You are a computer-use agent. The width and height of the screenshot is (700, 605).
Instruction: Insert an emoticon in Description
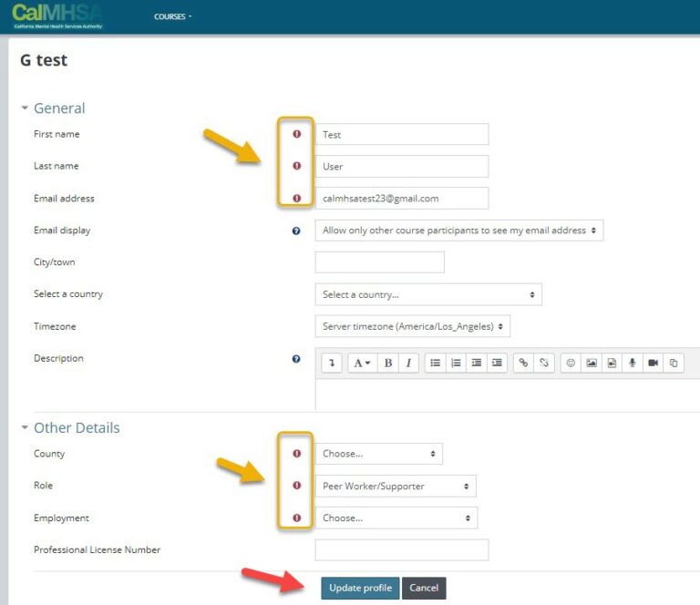click(571, 363)
